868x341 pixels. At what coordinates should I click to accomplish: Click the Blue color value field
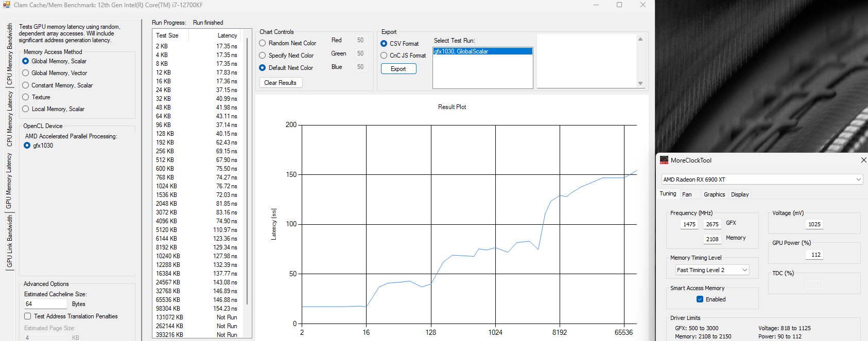click(361, 67)
